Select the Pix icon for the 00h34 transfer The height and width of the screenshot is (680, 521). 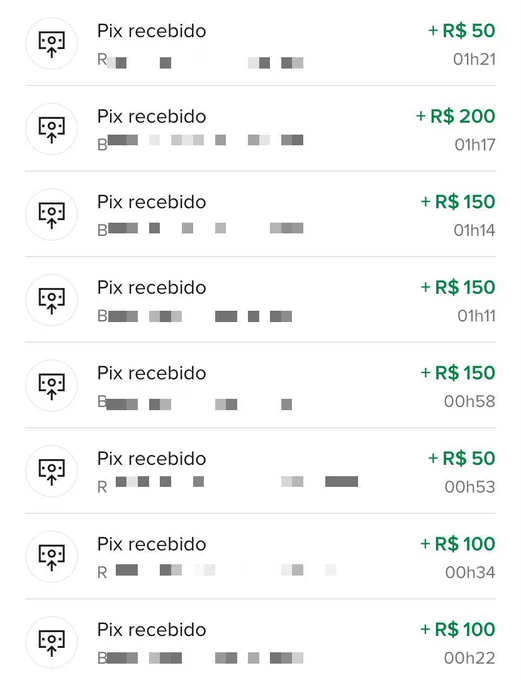click(52, 556)
